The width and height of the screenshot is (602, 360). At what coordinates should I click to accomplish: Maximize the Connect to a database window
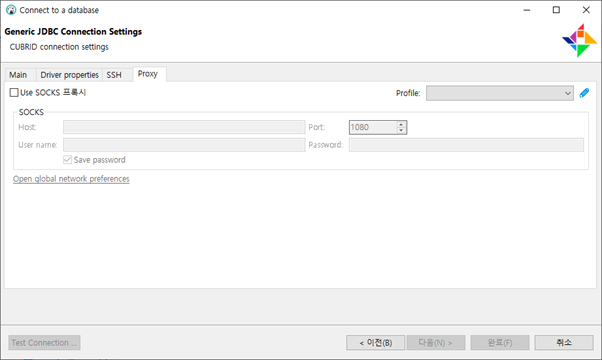556,10
